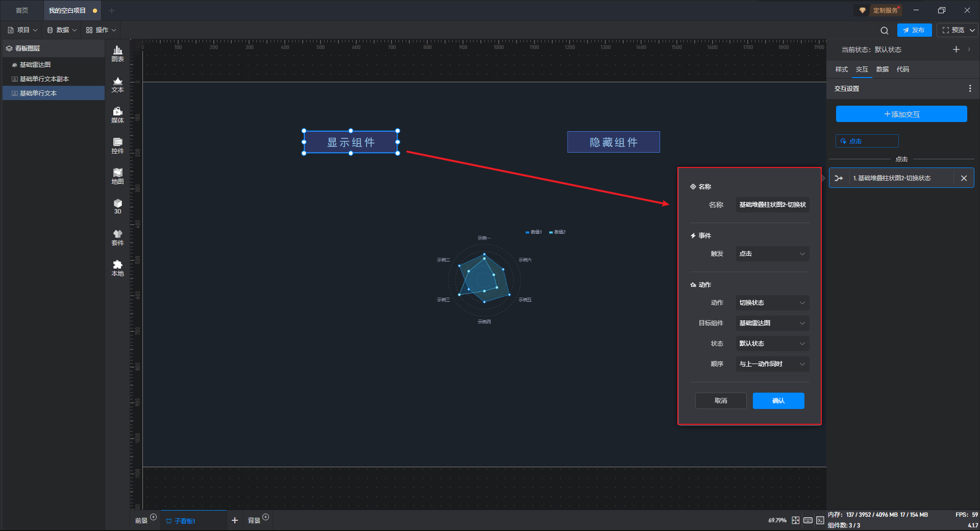This screenshot has height=531, width=980.
Task: Open the 项目 project menu
Action: pos(23,30)
